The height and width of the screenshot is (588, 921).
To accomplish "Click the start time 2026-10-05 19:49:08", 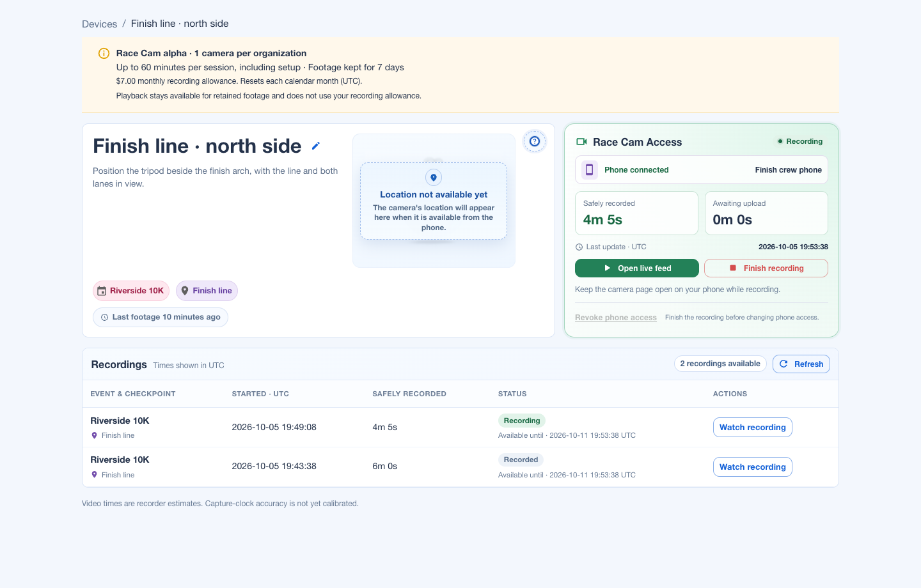I will click(x=274, y=428).
